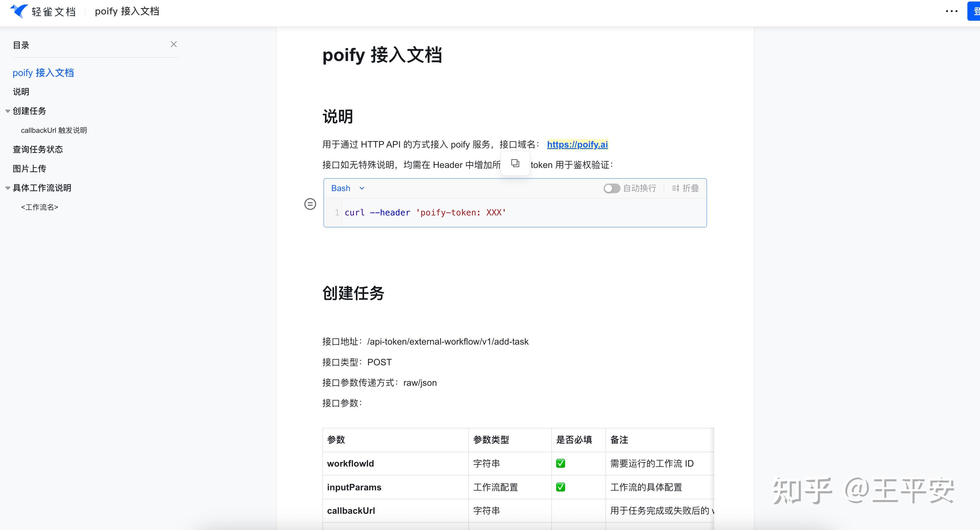Close the 目录 sidebar with the X icon

(x=173, y=44)
